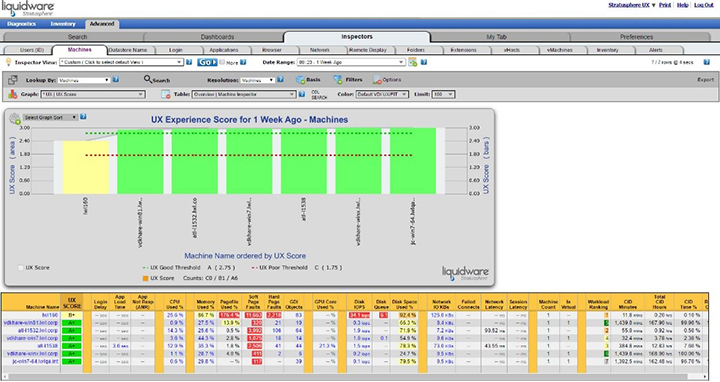Screen dimensions: 720x382
Task: Click the help icon beside More checkbox
Action: (x=243, y=62)
